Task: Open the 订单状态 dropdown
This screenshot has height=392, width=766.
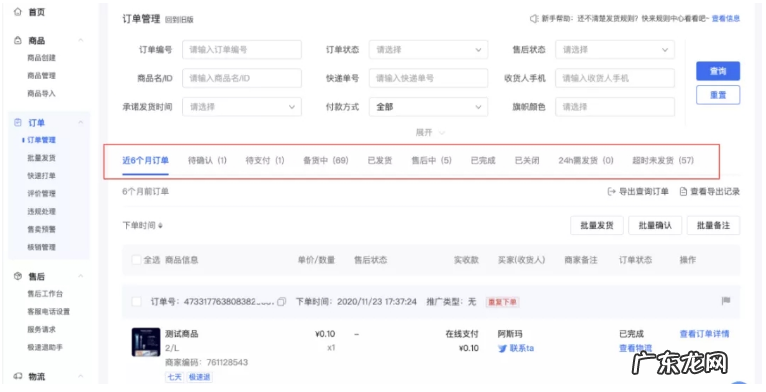Action: (x=428, y=50)
